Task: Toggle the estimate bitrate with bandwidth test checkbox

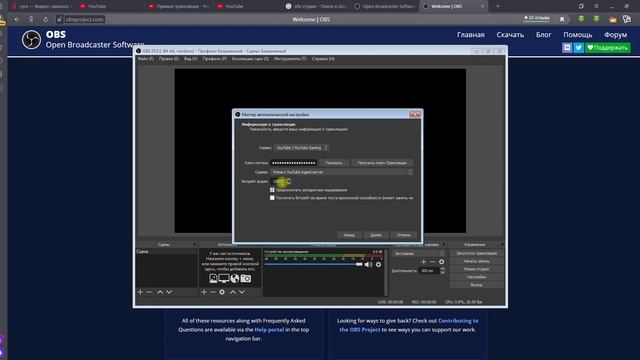Action: tap(272, 198)
